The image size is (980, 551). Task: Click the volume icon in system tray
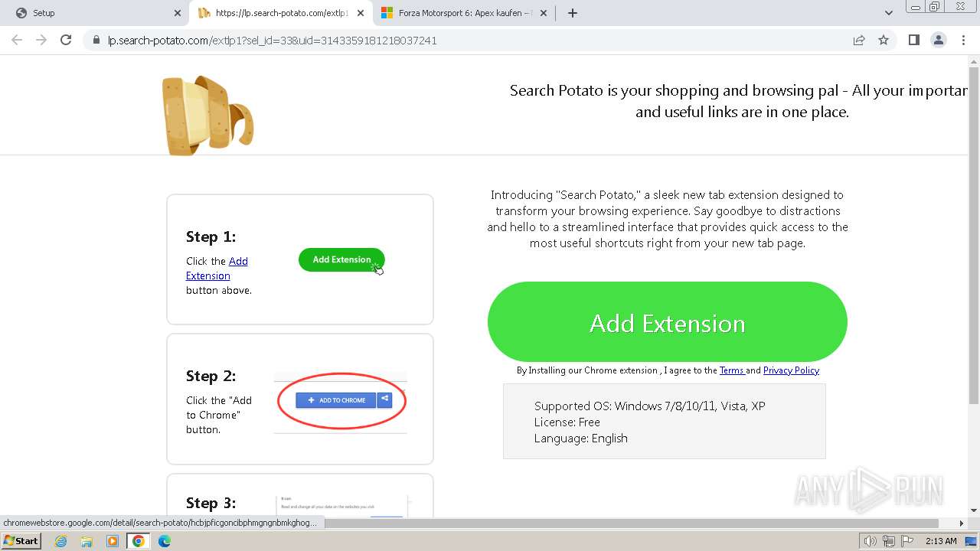coord(870,541)
